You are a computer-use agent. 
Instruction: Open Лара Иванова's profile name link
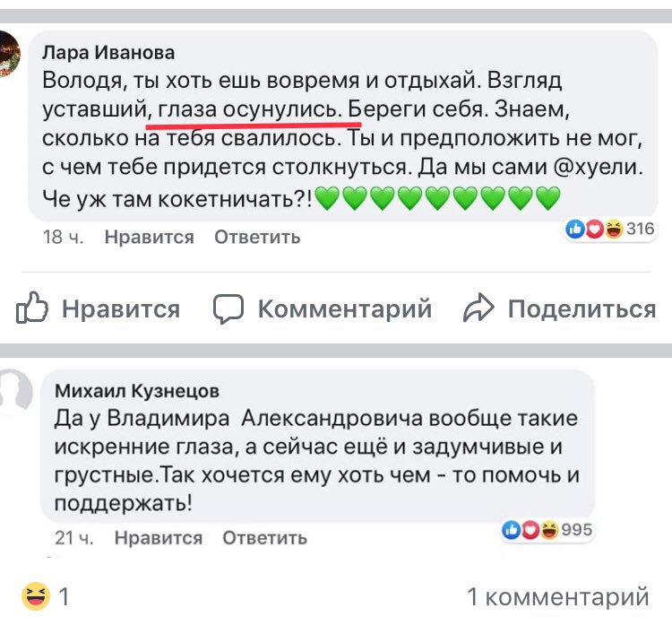(108, 54)
